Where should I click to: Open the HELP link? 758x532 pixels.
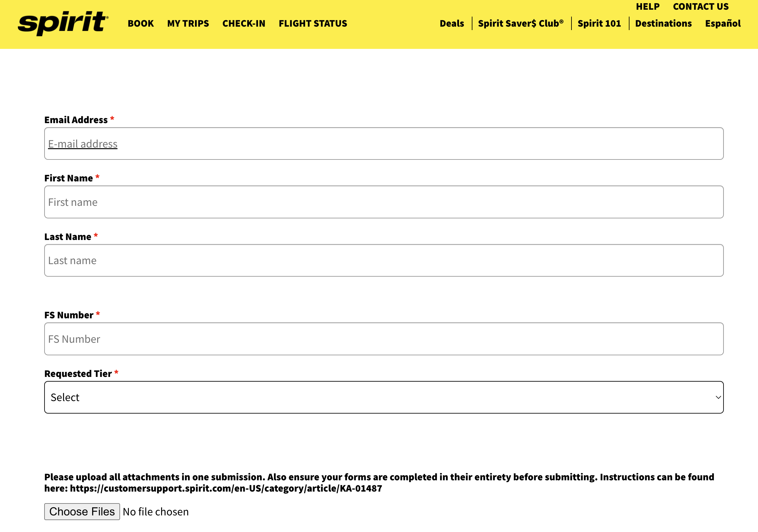pyautogui.click(x=647, y=7)
